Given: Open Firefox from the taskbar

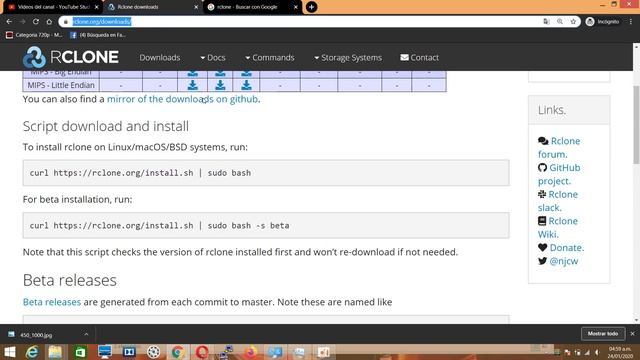Looking at the screenshot, I should click(x=251, y=352).
